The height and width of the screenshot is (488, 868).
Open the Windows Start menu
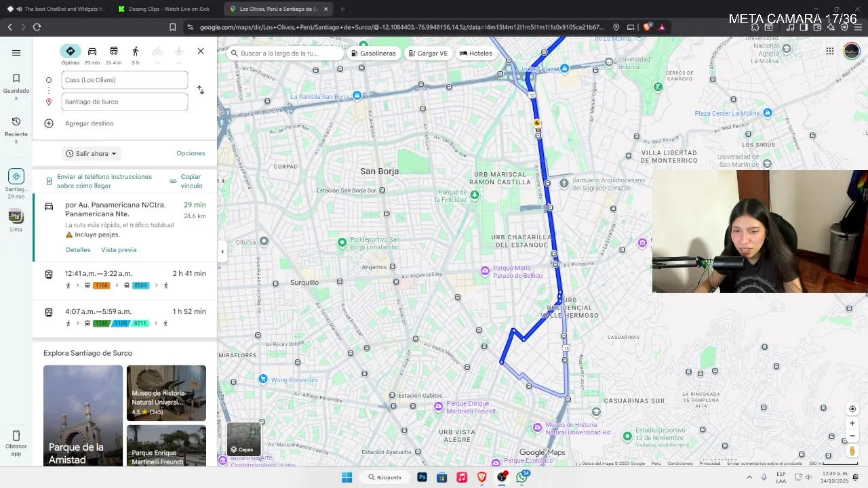pyautogui.click(x=347, y=477)
